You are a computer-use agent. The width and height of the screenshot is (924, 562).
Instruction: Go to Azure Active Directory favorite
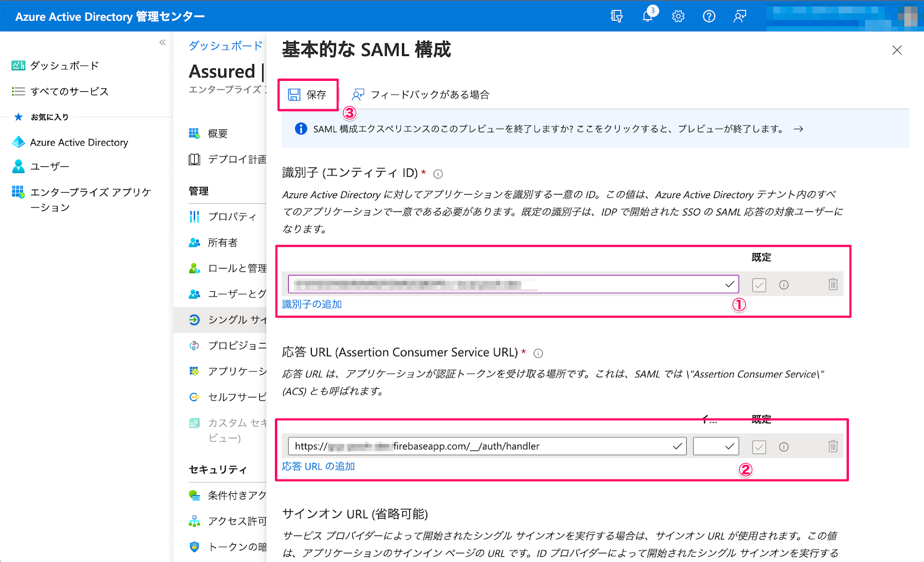70,142
